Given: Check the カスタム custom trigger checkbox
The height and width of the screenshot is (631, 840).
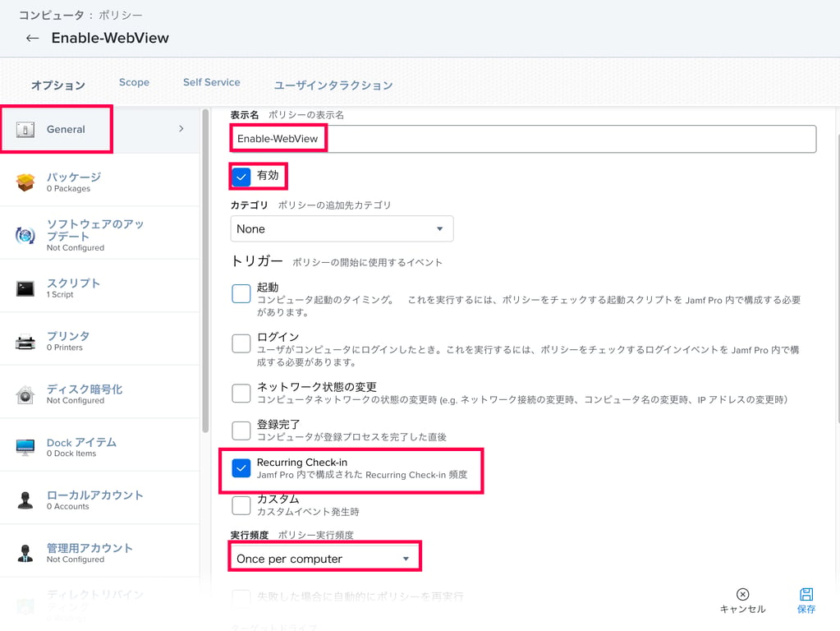Looking at the screenshot, I should pos(241,505).
